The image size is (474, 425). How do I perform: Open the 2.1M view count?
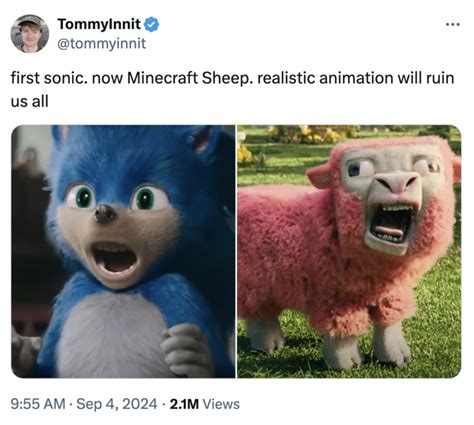pyautogui.click(x=184, y=404)
